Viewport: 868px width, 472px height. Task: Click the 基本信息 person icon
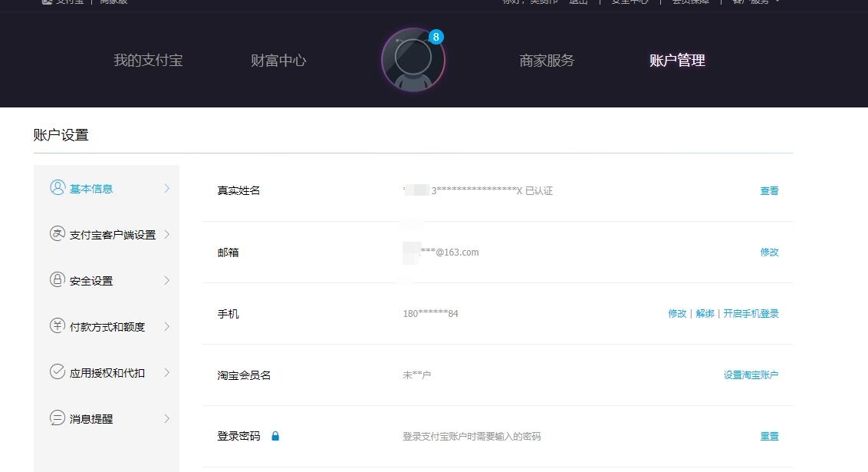click(58, 188)
